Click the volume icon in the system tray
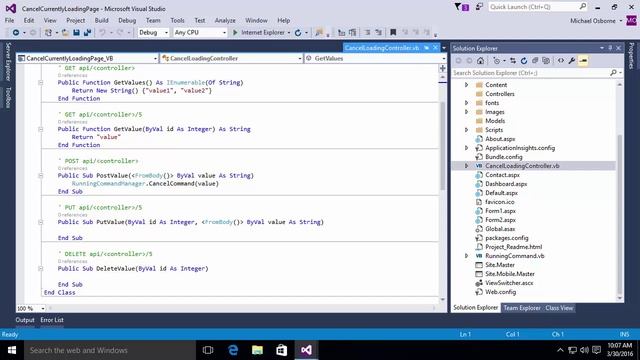Viewport: 640px width, 360px height. pyautogui.click(x=584, y=350)
